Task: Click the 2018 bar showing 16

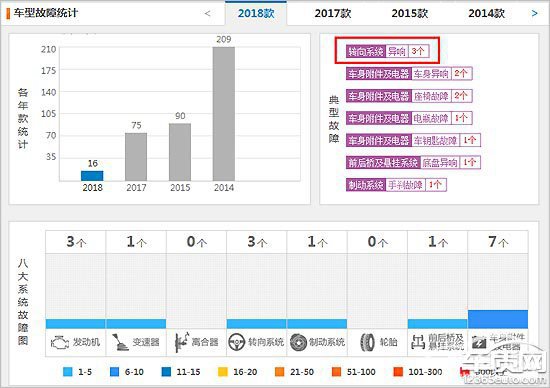Action: tap(92, 176)
